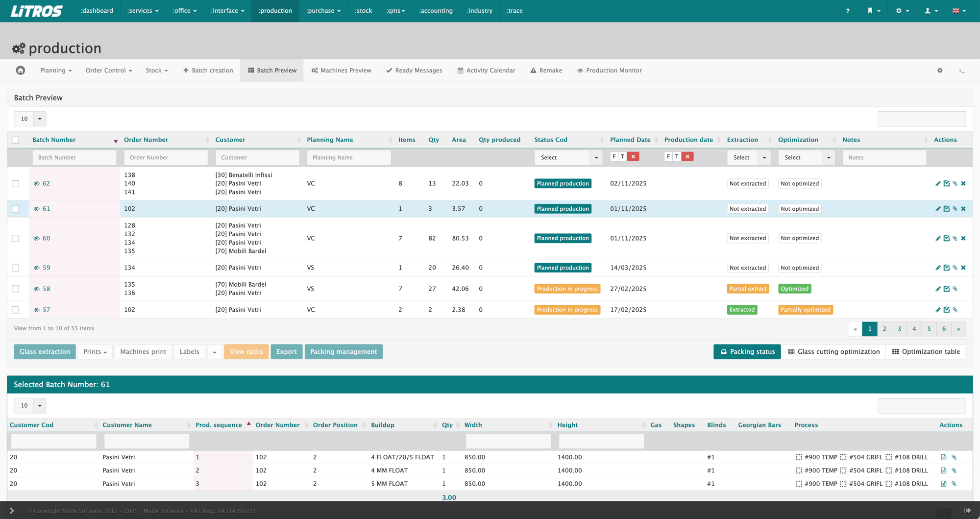Delete batch 61 with X icon

[x=963, y=209]
